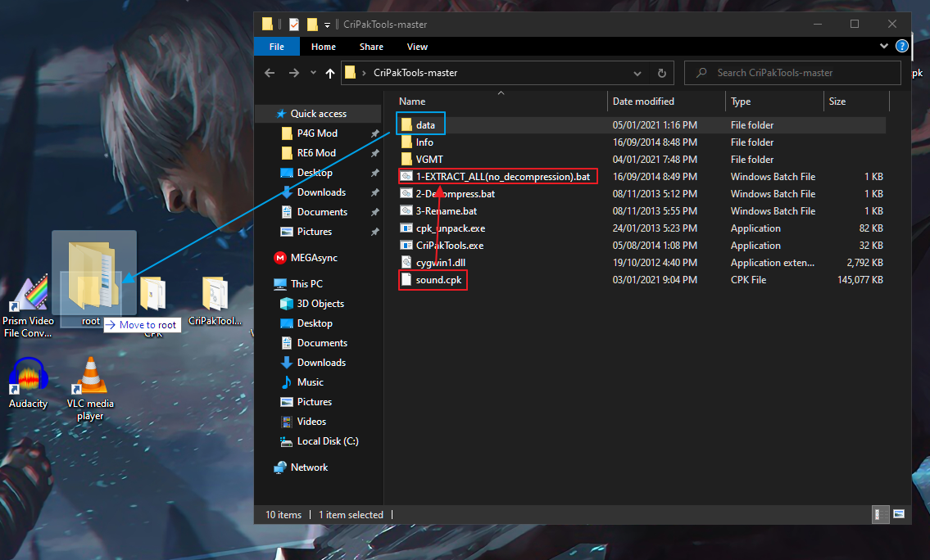
Task: Open Documents under This PC
Action: pyautogui.click(x=322, y=343)
